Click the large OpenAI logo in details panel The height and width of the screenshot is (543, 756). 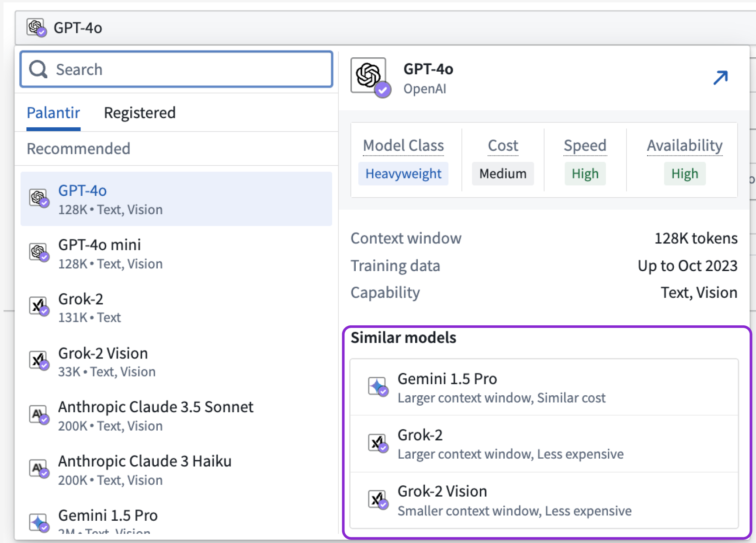(371, 77)
